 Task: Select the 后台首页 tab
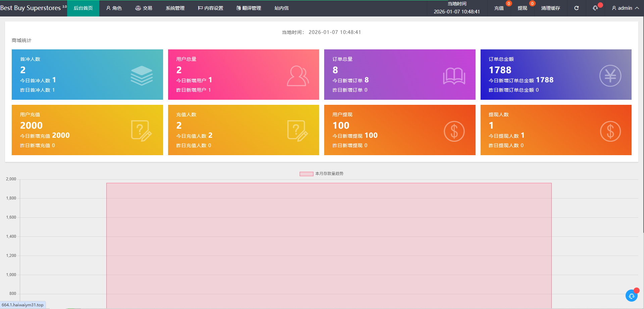83,8
